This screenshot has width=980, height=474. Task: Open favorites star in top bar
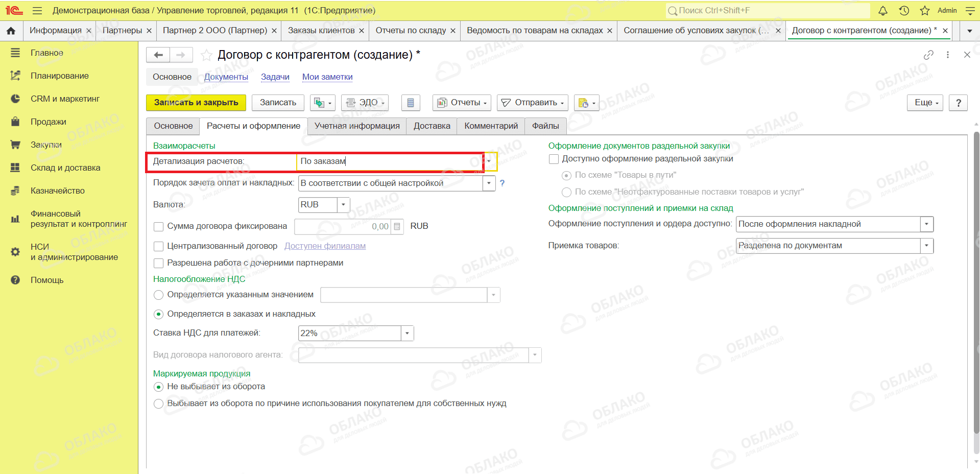coord(925,10)
